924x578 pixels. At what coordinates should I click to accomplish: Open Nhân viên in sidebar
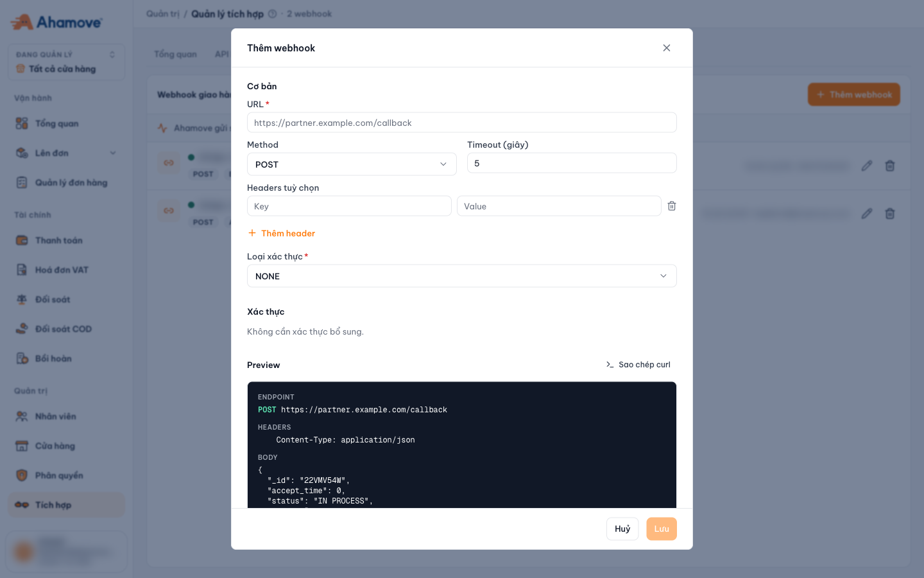[66, 416]
